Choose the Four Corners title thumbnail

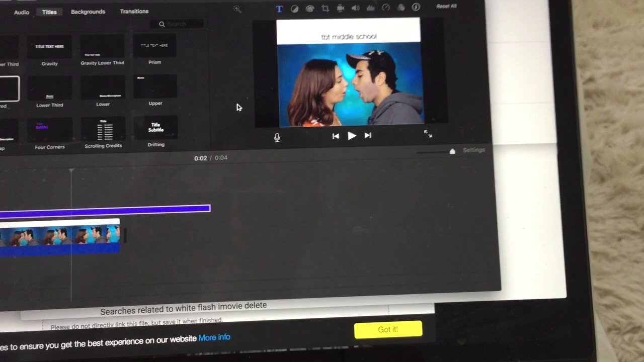[x=49, y=131]
